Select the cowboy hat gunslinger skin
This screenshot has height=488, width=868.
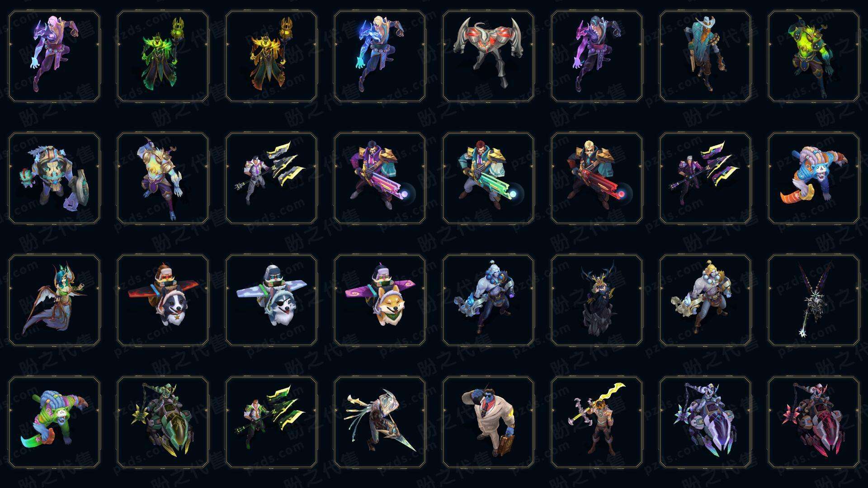705,56
